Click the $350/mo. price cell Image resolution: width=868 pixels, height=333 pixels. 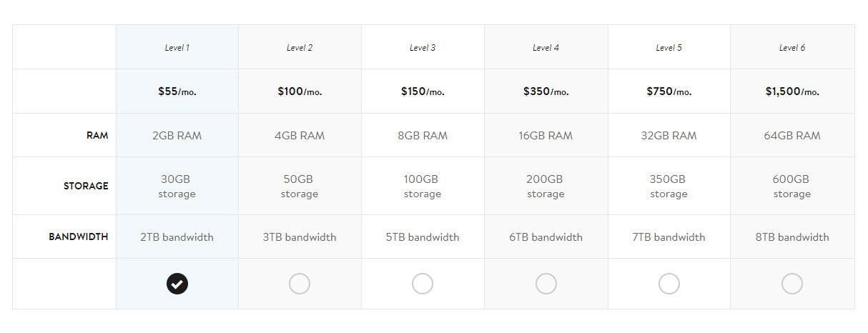[x=546, y=91]
